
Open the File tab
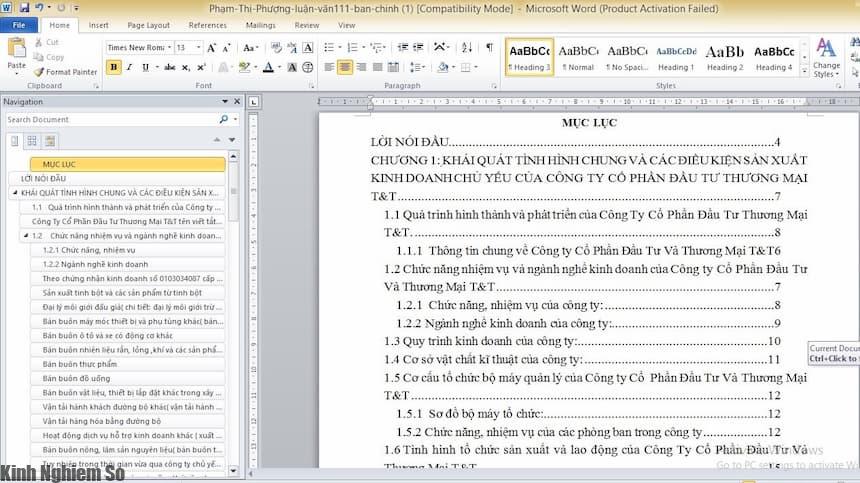(x=19, y=25)
